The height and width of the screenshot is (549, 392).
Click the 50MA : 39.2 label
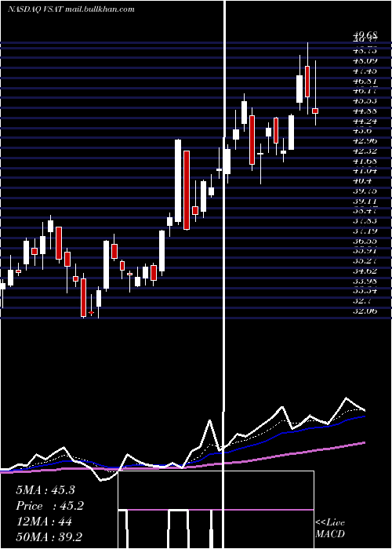pyautogui.click(x=49, y=537)
